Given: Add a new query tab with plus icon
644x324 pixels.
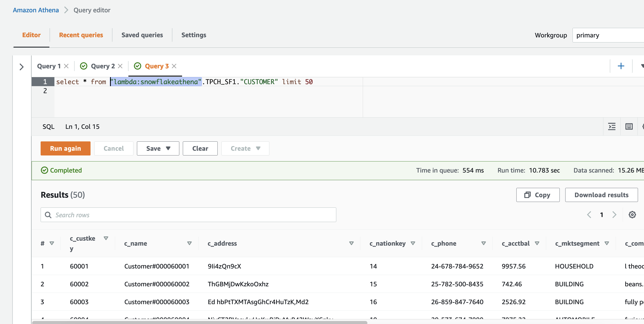Looking at the screenshot, I should 621,66.
